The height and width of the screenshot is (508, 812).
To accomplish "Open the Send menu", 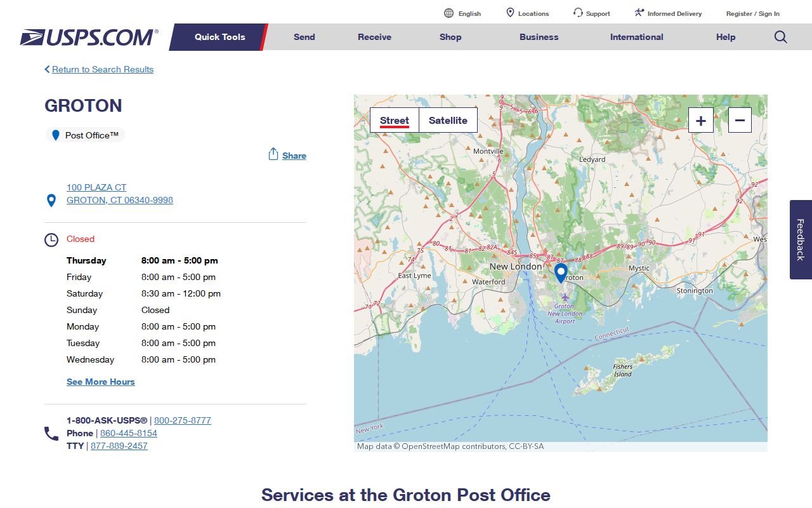I will pos(304,37).
